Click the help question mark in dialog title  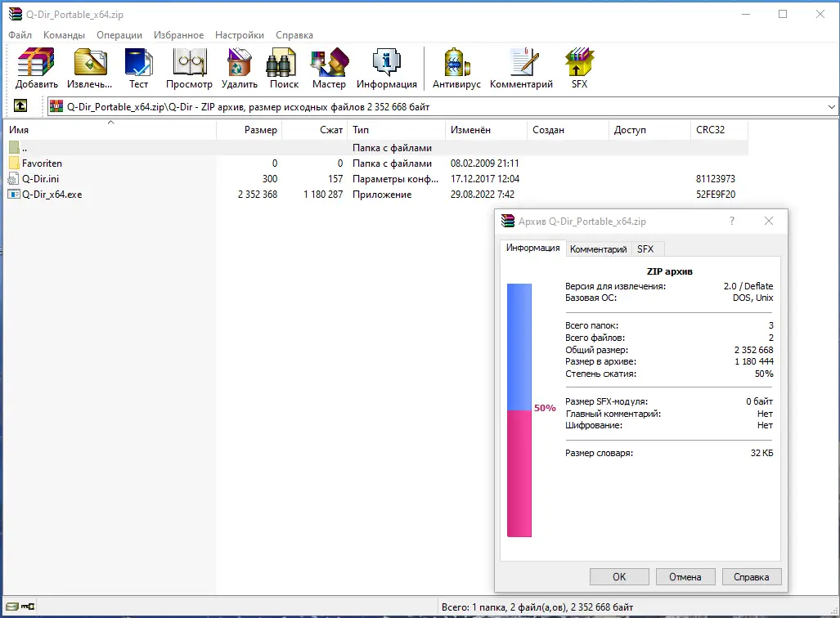click(732, 221)
